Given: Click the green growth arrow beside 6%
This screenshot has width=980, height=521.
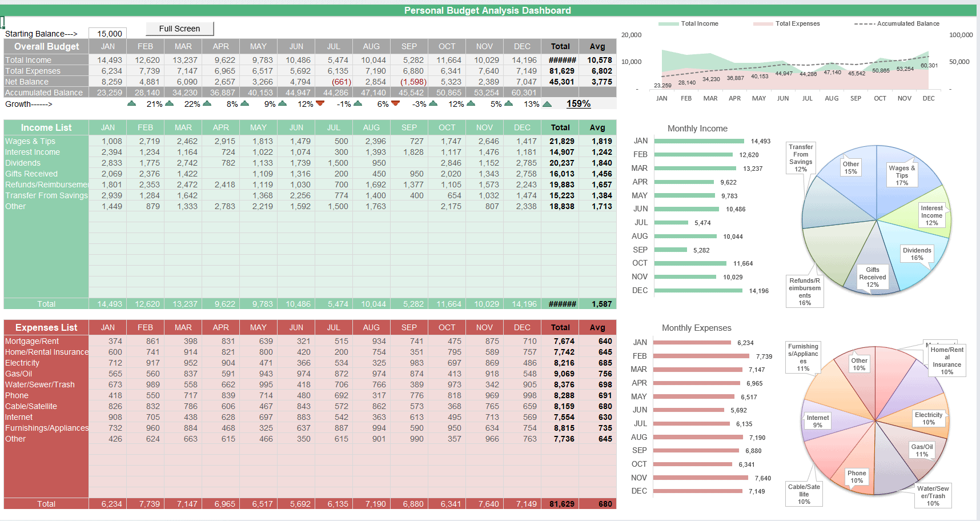Looking at the screenshot, I should tap(358, 103).
